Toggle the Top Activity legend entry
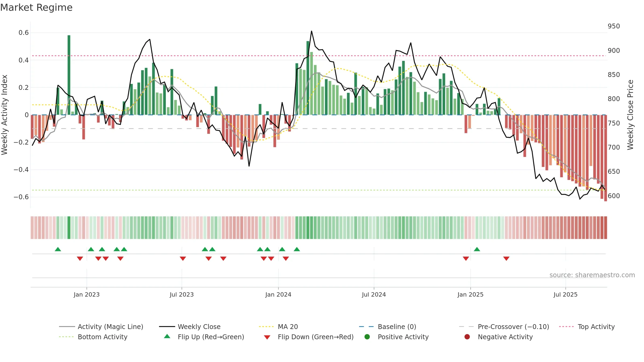644x362 pixels. pyautogui.click(x=587, y=327)
